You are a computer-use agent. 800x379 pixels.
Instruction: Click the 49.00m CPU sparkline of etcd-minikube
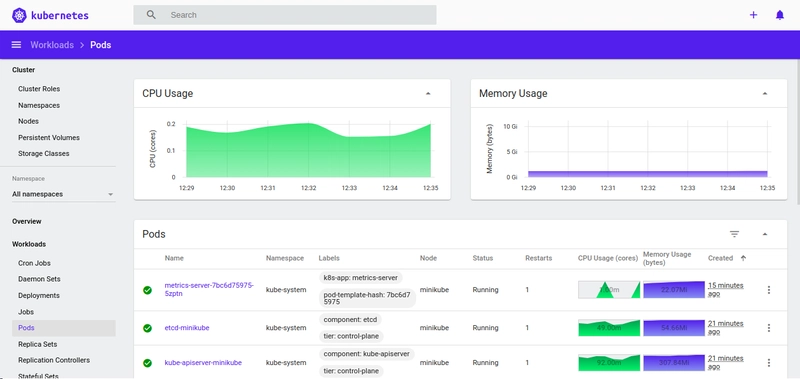(609, 328)
